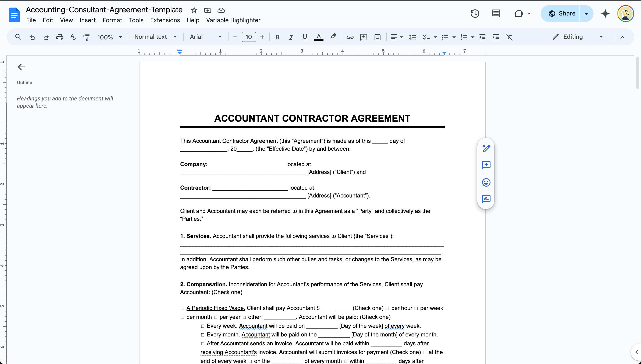
Task: Clear text formatting
Action: (509, 37)
